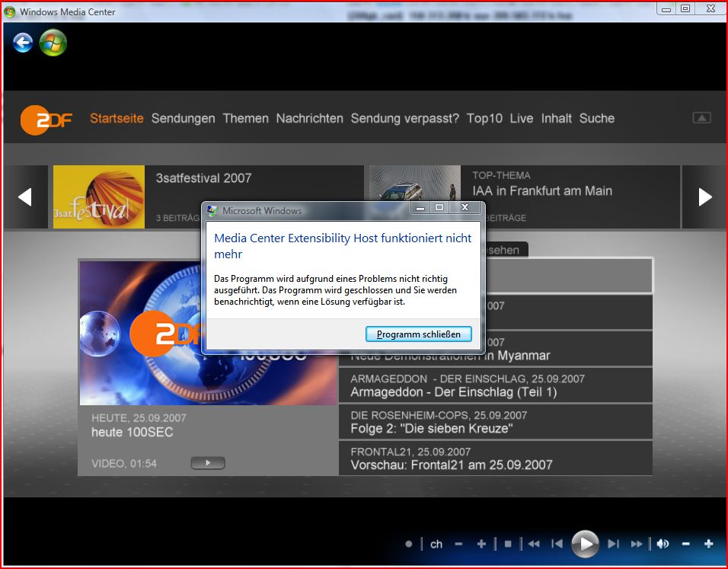
Task: Click the fast forward button
Action: click(x=637, y=544)
